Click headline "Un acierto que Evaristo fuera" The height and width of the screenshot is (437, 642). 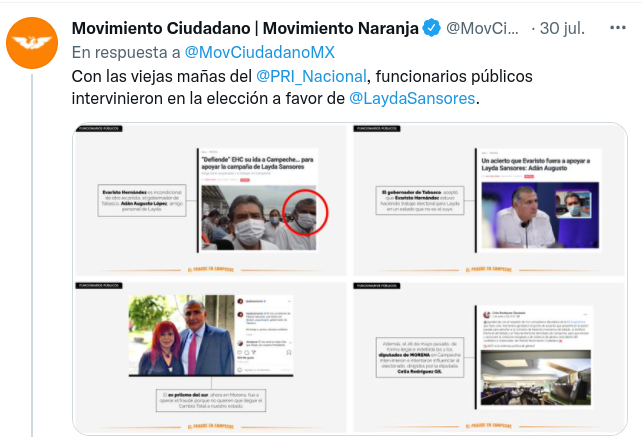(x=536, y=164)
